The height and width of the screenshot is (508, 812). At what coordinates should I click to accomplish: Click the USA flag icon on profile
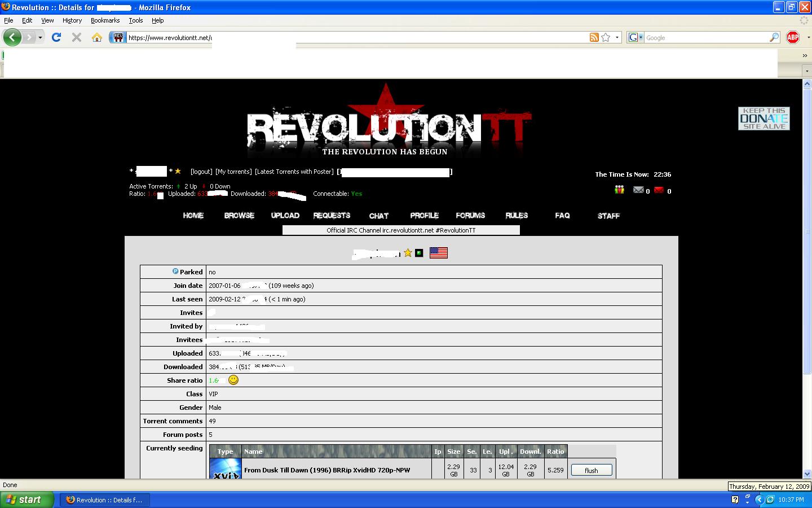coord(438,253)
